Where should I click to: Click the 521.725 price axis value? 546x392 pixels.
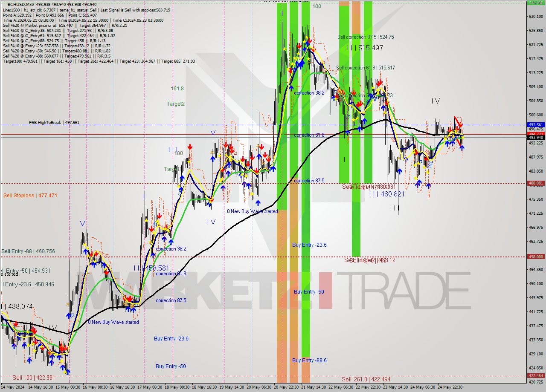(x=536, y=45)
